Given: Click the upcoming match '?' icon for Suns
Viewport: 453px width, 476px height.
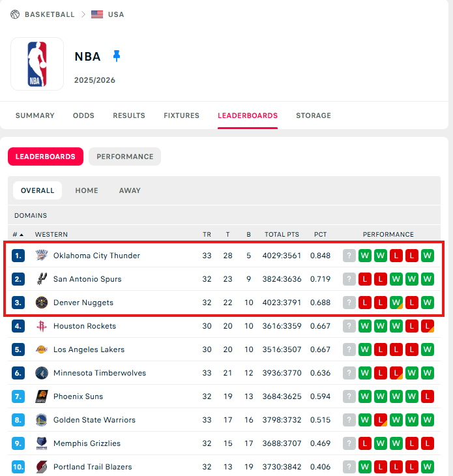Looking at the screenshot, I should pyautogui.click(x=349, y=396).
